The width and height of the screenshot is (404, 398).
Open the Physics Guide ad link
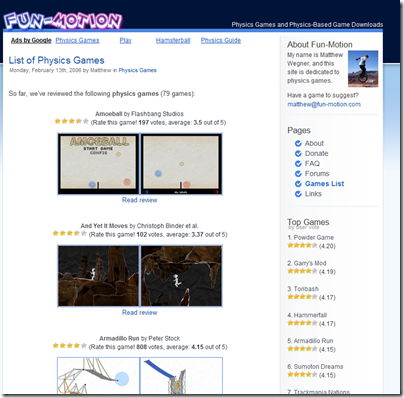pyautogui.click(x=221, y=40)
